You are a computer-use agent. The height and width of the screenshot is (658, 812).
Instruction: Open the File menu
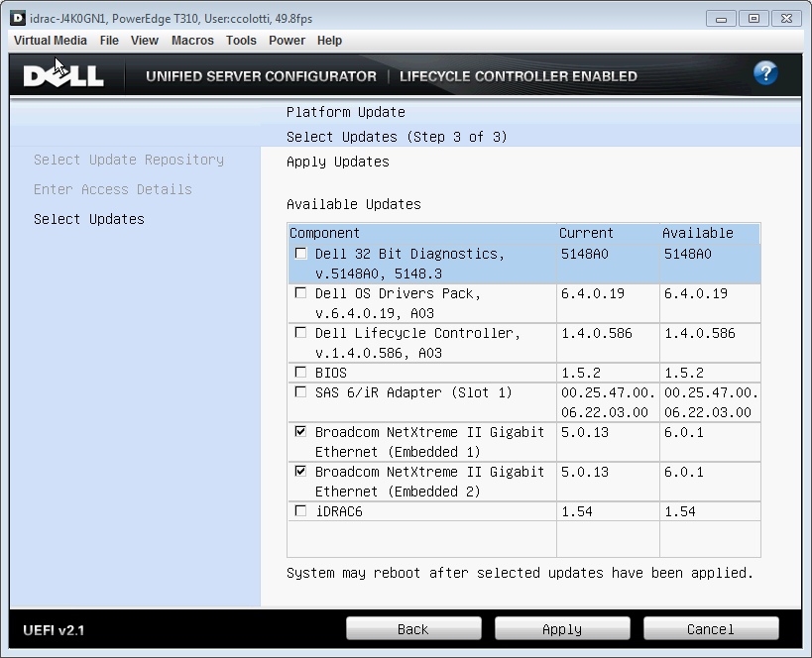pyautogui.click(x=109, y=41)
